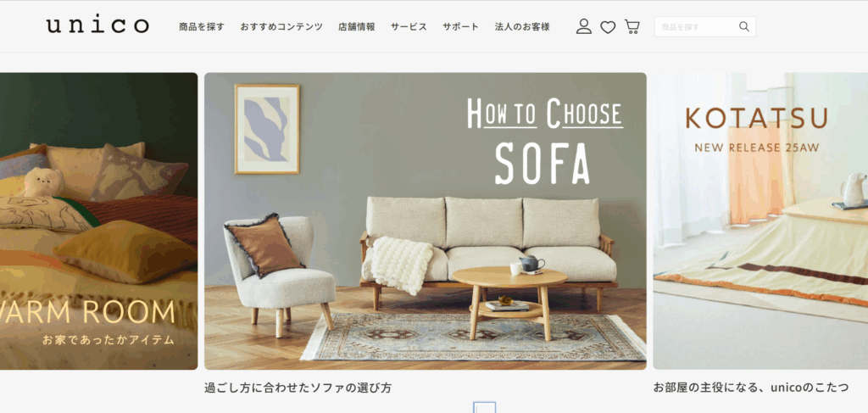The image size is (868, 413).
Task: Open the How to Choose SOFA banner
Action: (426, 220)
